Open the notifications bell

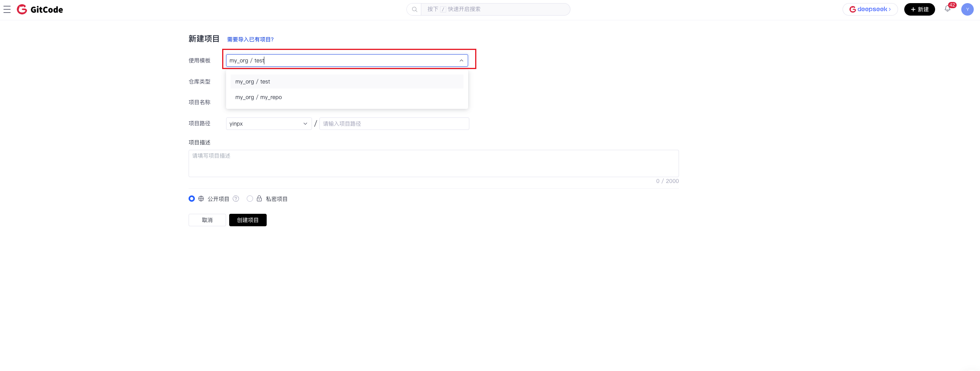(x=948, y=9)
